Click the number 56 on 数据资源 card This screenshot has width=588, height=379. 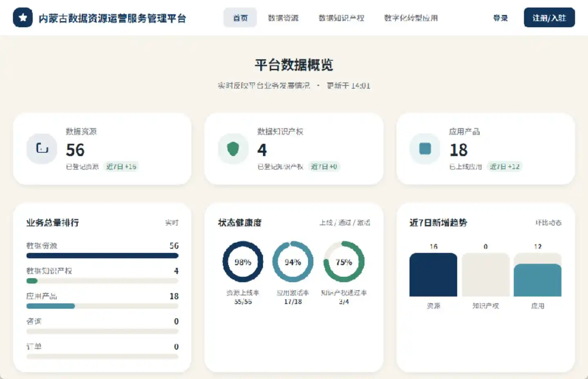tap(75, 150)
